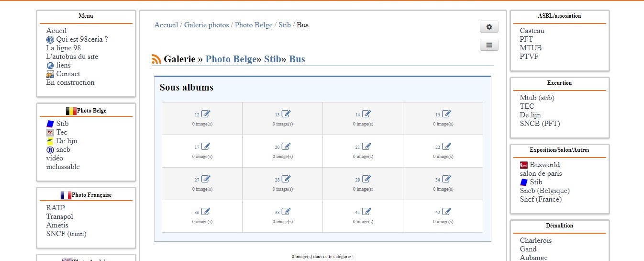Edit album 20 using pencil icon
Image resolution: width=644 pixels, height=261 pixels.
click(x=286, y=147)
